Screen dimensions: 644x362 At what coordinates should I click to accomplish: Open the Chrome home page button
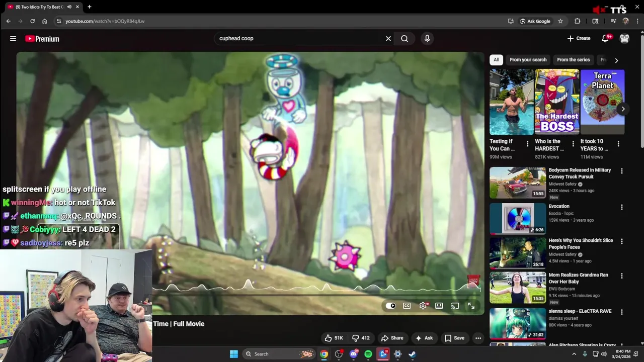(x=45, y=21)
